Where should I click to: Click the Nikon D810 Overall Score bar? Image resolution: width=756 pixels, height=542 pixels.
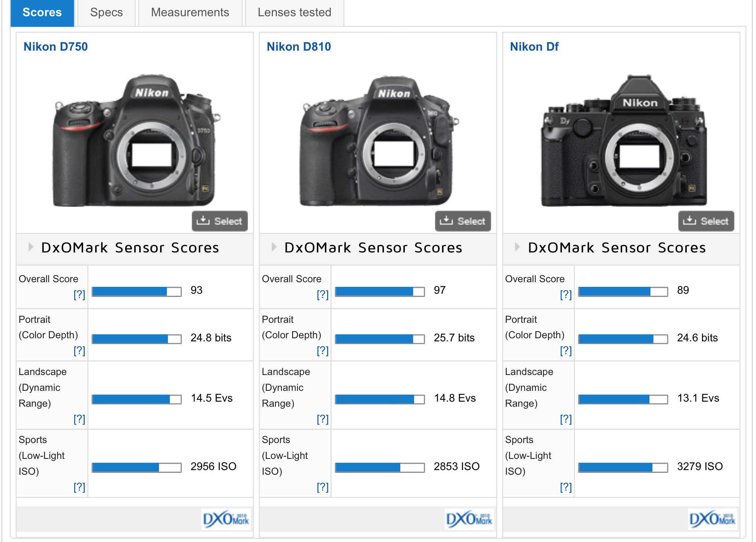click(x=380, y=291)
